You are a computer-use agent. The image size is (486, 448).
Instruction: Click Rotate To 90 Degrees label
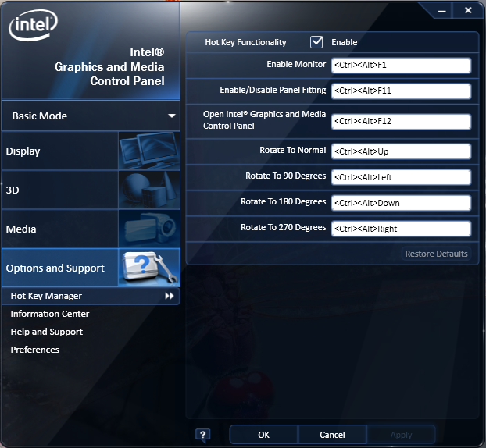click(x=286, y=176)
